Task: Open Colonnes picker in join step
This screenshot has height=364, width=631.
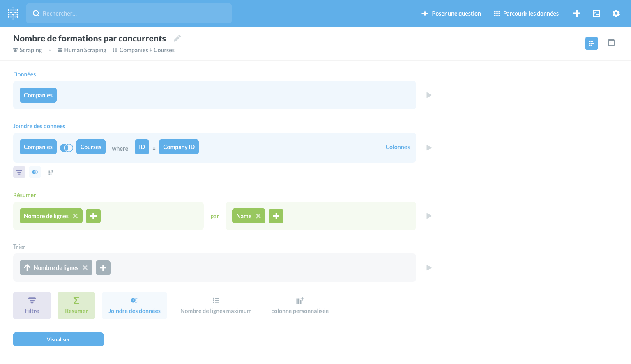Action: [397, 147]
